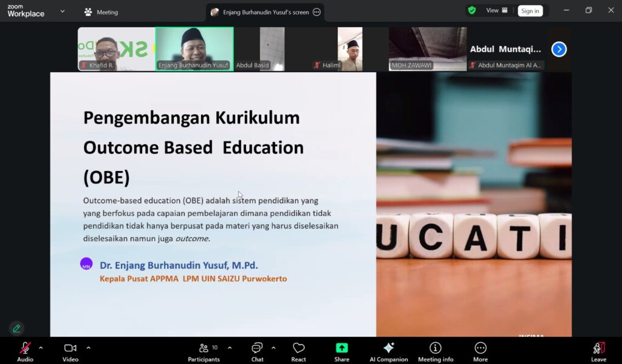Select Khafid R. video thumbnail
Viewport: 622px width, 364px height.
[116, 49]
